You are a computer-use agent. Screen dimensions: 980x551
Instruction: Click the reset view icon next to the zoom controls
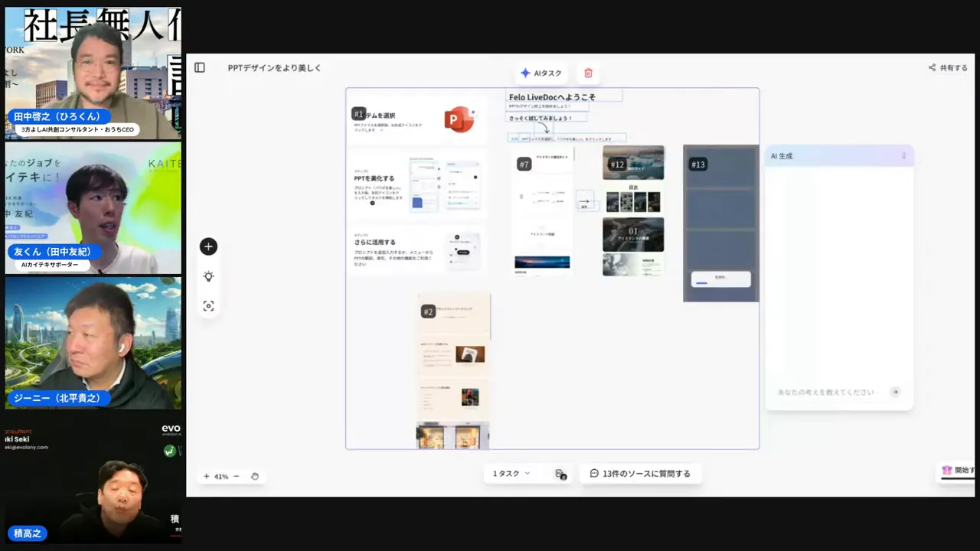255,476
